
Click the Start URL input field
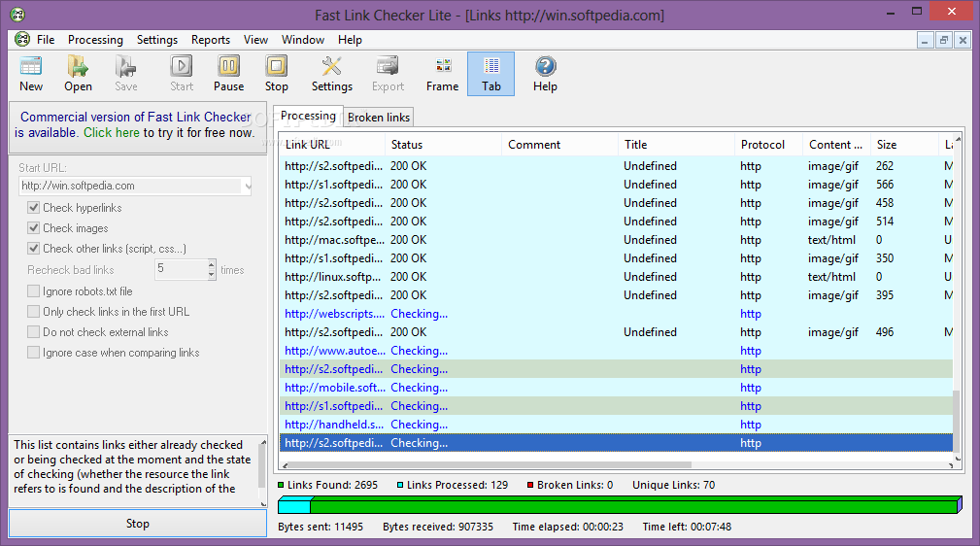pos(130,186)
